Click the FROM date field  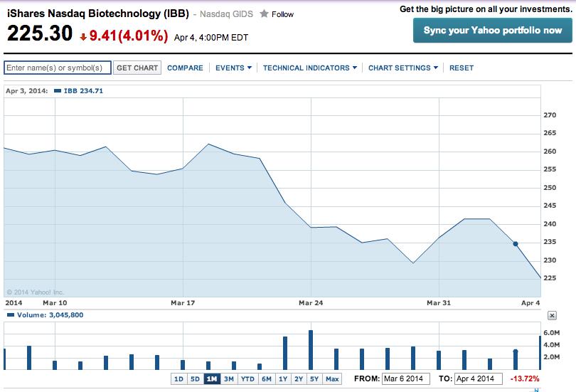pos(406,378)
